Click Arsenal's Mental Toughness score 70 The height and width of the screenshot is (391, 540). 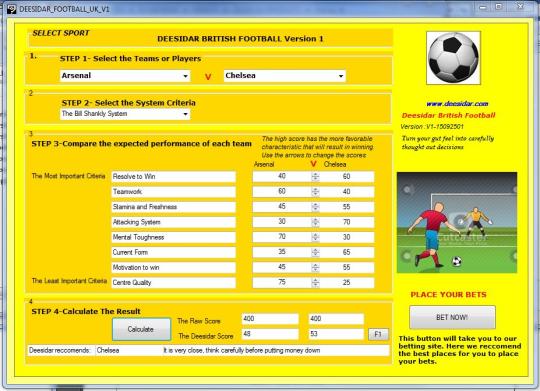tap(282, 237)
